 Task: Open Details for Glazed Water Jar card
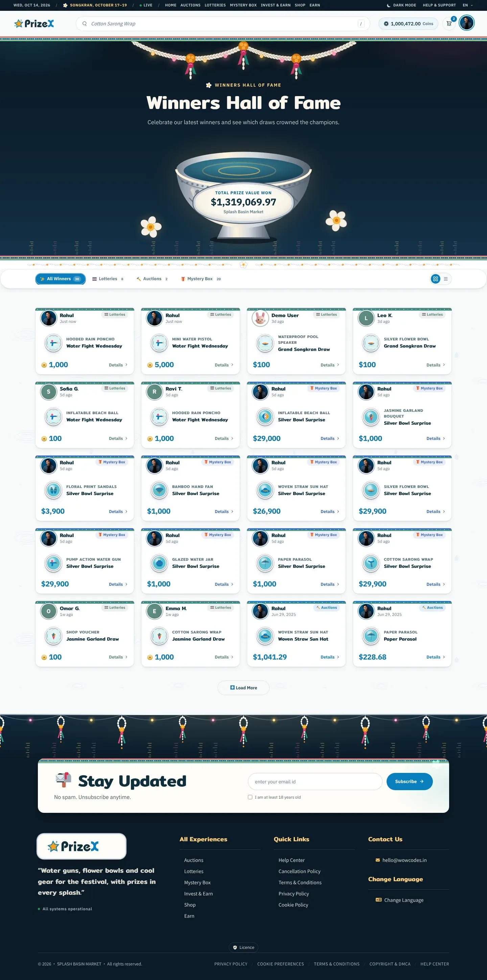224,584
